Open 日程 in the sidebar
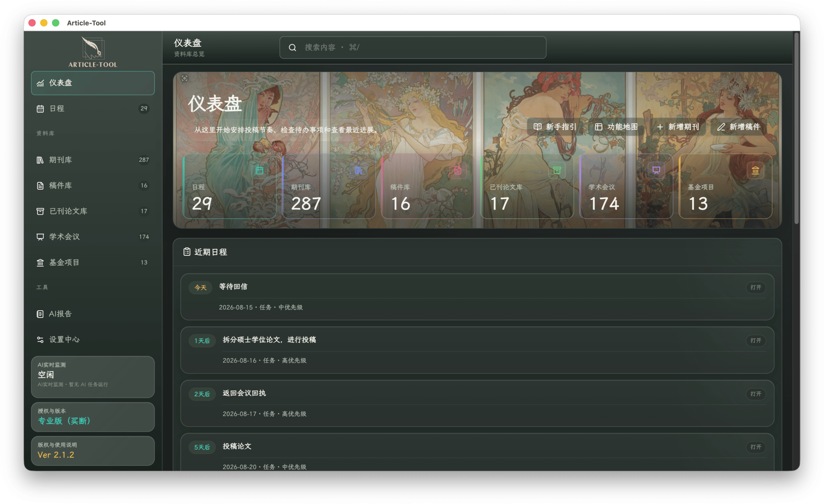This screenshot has height=504, width=824. point(93,109)
